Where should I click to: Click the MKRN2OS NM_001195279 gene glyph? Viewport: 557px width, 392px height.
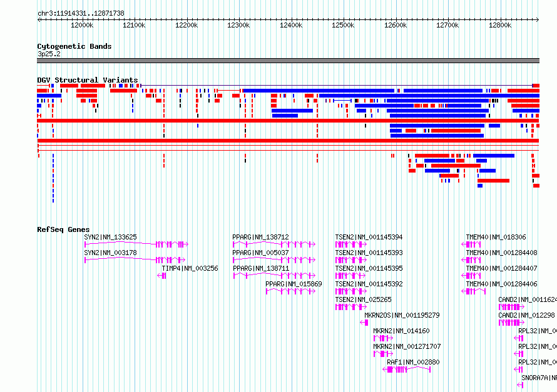[x=364, y=323]
